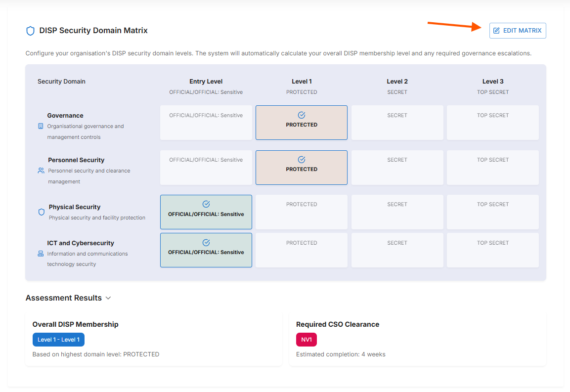This screenshot has height=392, width=570.
Task: Select PROTECTED level for Physical Security
Action: point(302,212)
